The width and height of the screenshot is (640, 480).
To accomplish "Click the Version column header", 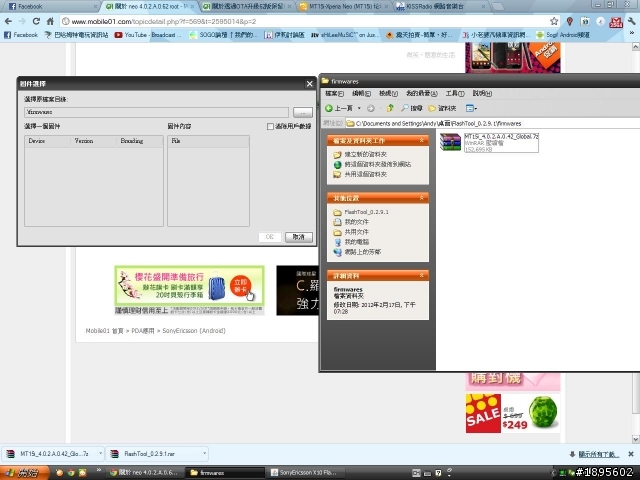I will [x=93, y=141].
